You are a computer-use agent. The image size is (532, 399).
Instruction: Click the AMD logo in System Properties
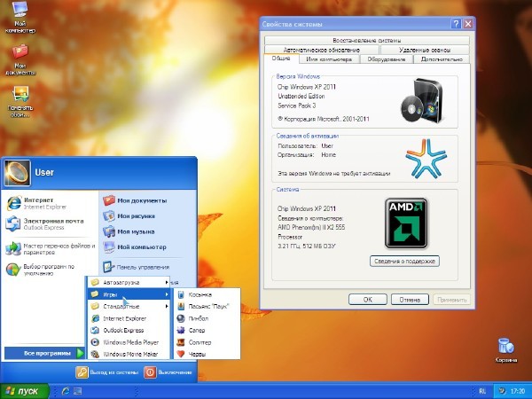pyautogui.click(x=406, y=223)
